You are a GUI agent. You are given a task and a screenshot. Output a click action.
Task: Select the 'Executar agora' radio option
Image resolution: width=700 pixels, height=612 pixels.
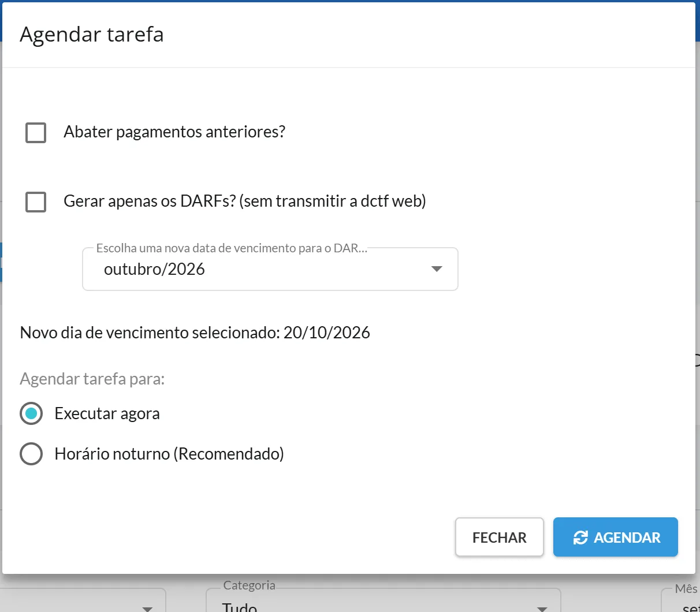click(31, 413)
